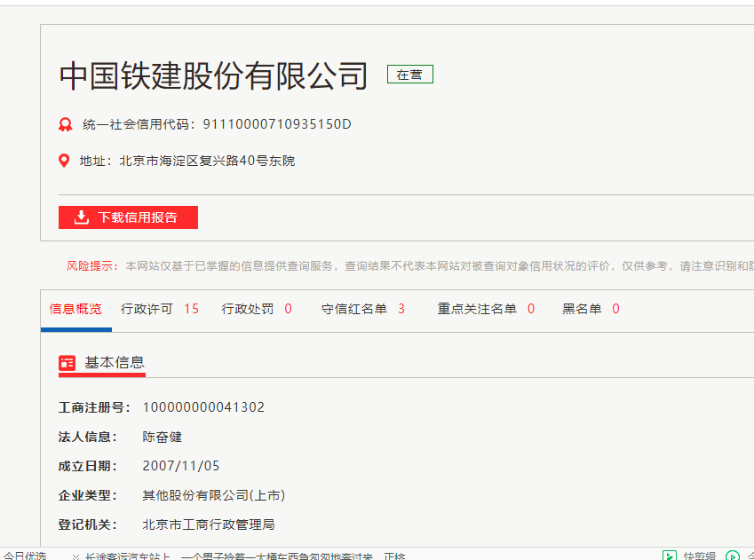Click the address 北京市海淀区复兴路40号东院
The width and height of the screenshot is (754, 560).
(x=207, y=161)
